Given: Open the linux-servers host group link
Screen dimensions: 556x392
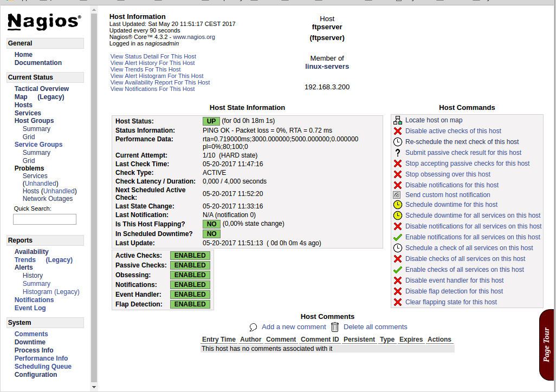Looking at the screenshot, I should 327,66.
